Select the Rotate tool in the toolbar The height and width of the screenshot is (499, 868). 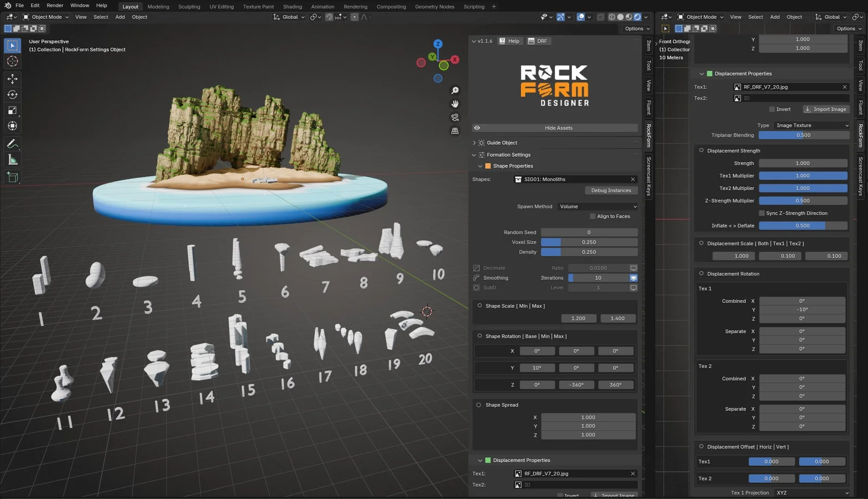[x=12, y=94]
